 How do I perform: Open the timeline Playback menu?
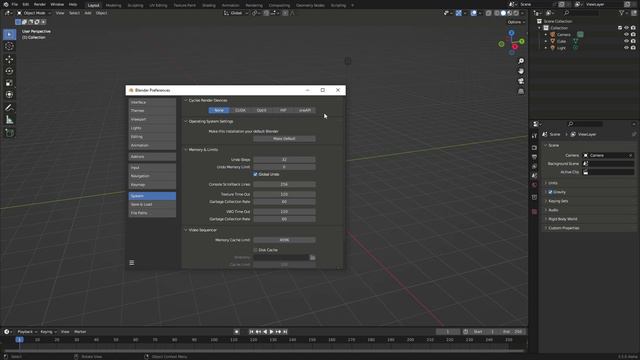click(x=27, y=332)
